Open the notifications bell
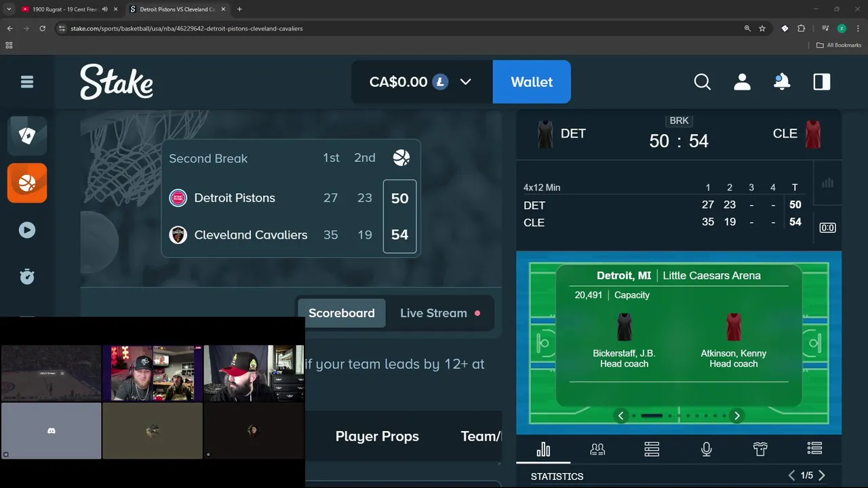 coord(782,82)
